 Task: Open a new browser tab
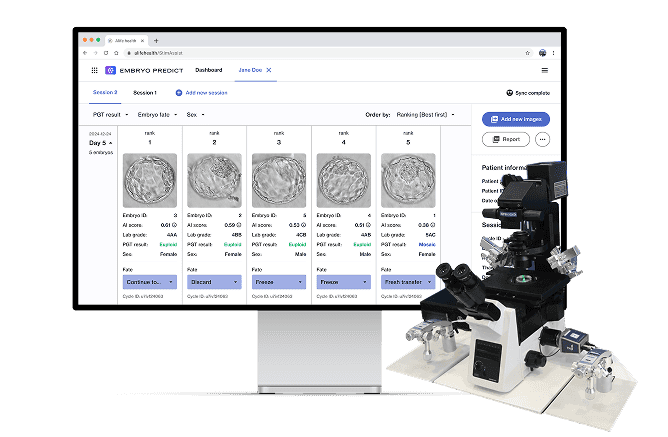(156, 41)
